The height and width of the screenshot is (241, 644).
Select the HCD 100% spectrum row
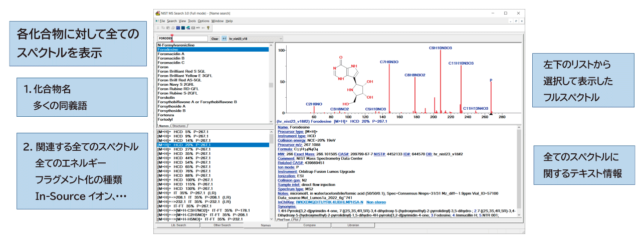[212, 180]
